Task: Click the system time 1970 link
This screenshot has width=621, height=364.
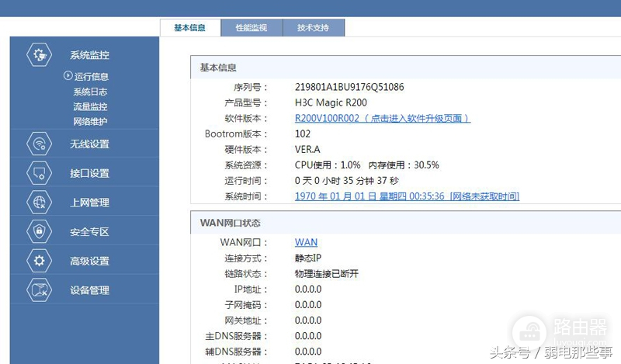Action: pos(407,196)
